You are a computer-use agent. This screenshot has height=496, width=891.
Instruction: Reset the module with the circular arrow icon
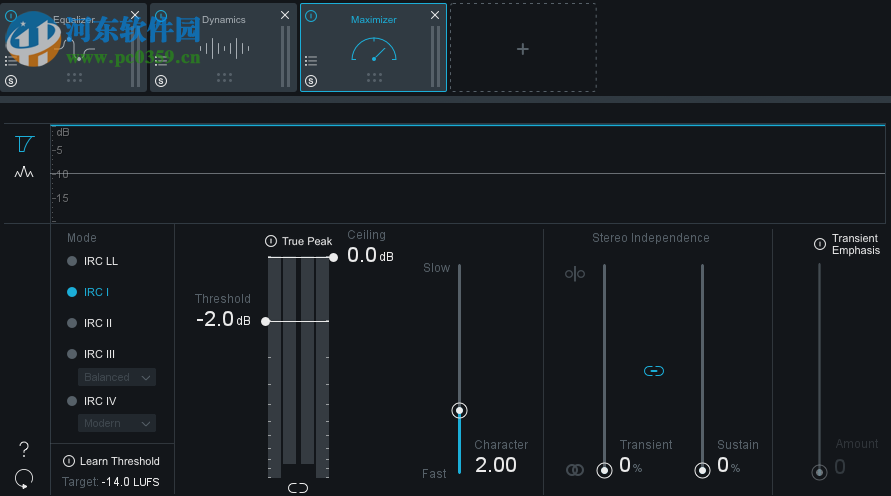(24, 479)
